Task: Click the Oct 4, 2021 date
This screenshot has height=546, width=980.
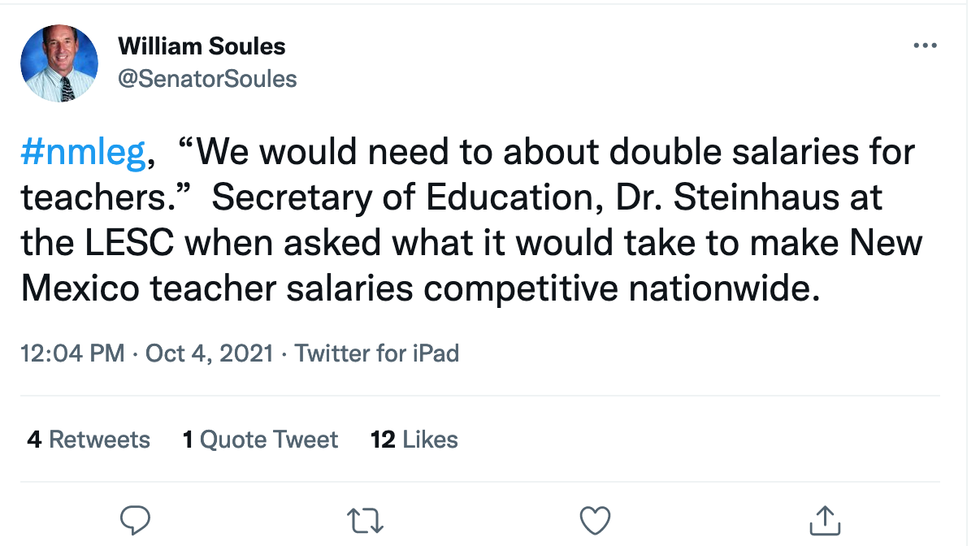Action: tap(209, 353)
